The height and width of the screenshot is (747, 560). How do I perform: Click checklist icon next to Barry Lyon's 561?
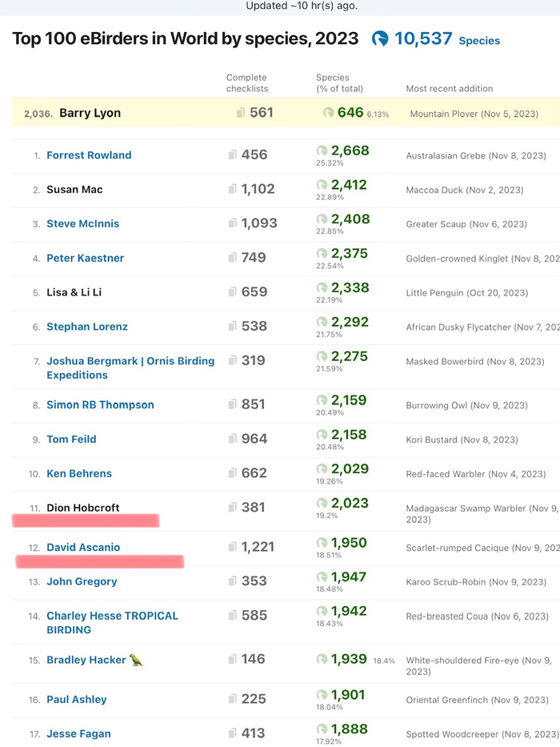pos(241,113)
